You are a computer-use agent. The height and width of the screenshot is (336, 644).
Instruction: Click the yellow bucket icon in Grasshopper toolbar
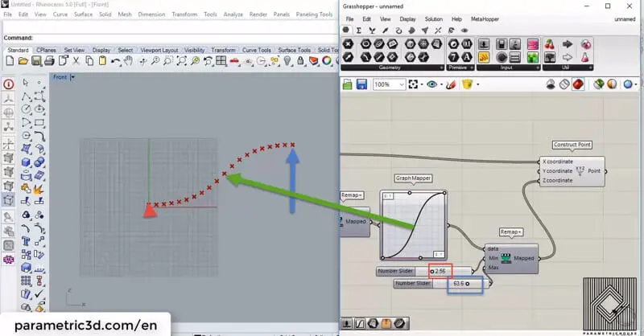(x=466, y=84)
